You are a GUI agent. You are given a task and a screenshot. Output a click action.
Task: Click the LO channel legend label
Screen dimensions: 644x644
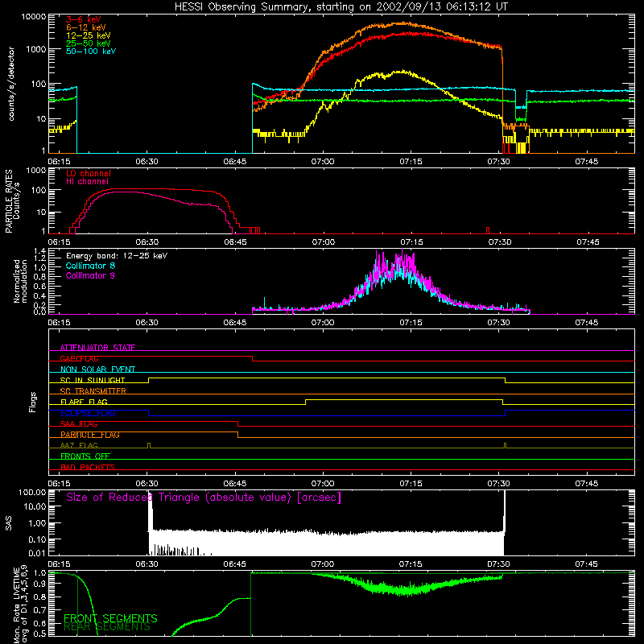click(x=89, y=173)
